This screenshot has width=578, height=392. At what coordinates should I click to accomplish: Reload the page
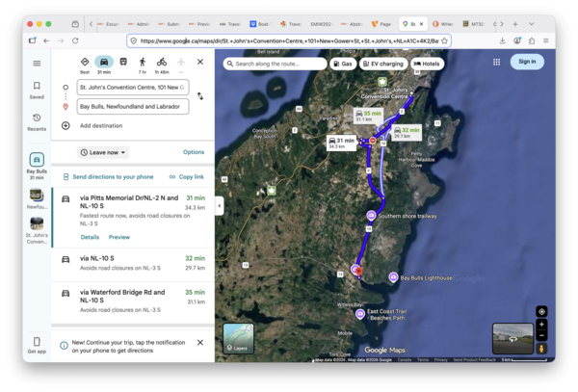pos(75,40)
